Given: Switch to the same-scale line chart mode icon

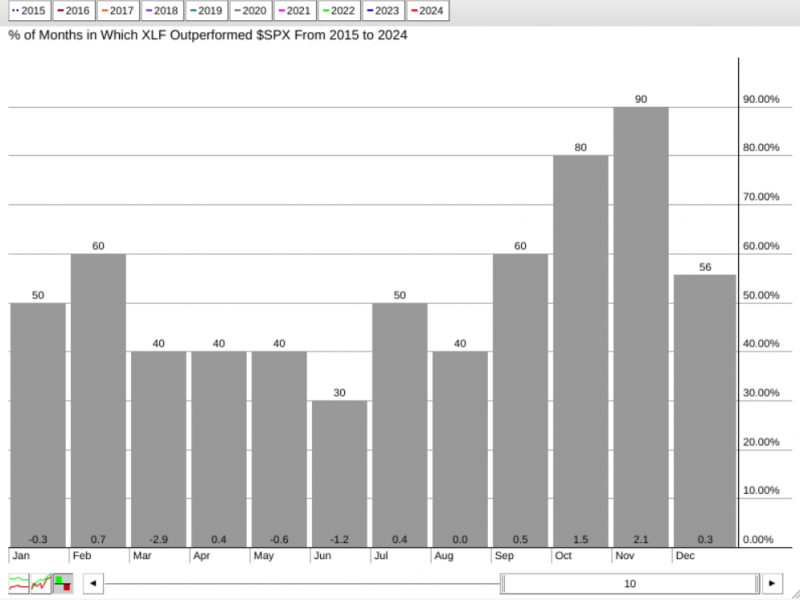Looking at the screenshot, I should pyautogui.click(x=41, y=583).
